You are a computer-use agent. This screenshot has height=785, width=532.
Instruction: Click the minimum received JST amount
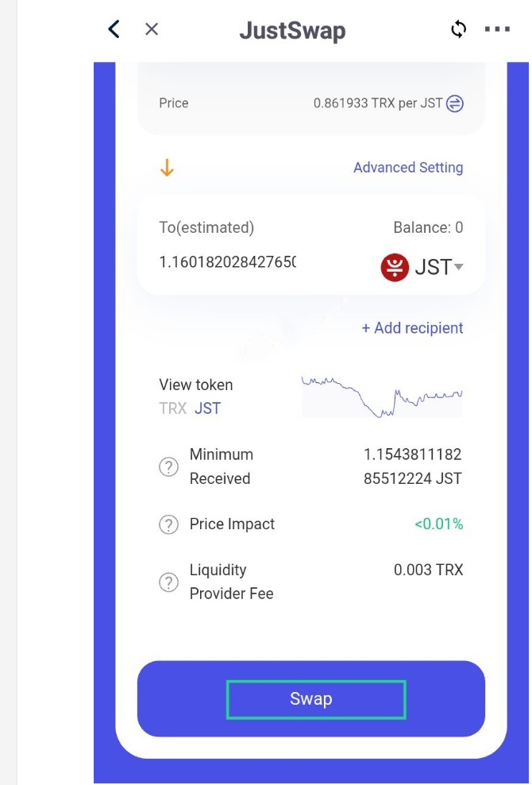click(x=412, y=466)
